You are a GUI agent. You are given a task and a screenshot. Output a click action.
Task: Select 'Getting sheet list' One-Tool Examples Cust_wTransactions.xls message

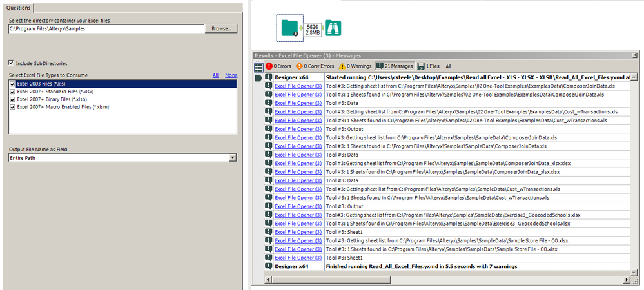click(471, 111)
